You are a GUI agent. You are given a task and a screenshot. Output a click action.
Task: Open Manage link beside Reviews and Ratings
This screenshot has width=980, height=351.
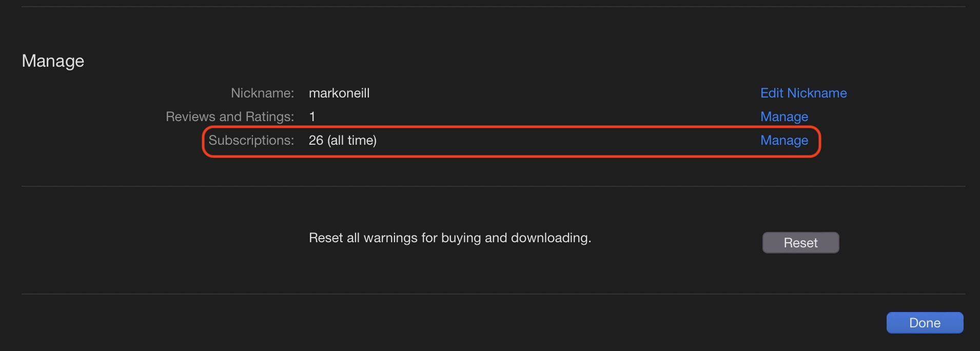point(784,116)
